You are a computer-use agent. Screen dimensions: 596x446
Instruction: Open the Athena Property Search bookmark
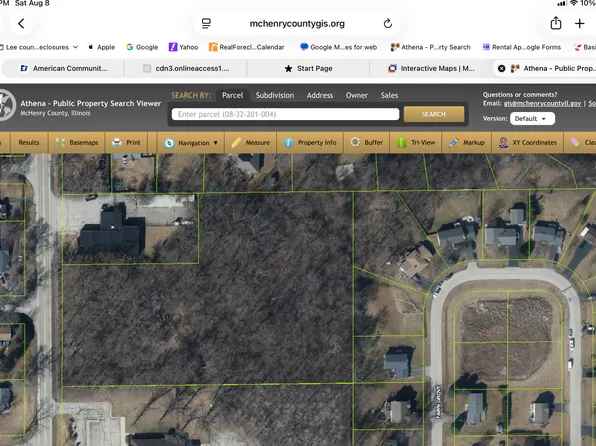click(431, 47)
